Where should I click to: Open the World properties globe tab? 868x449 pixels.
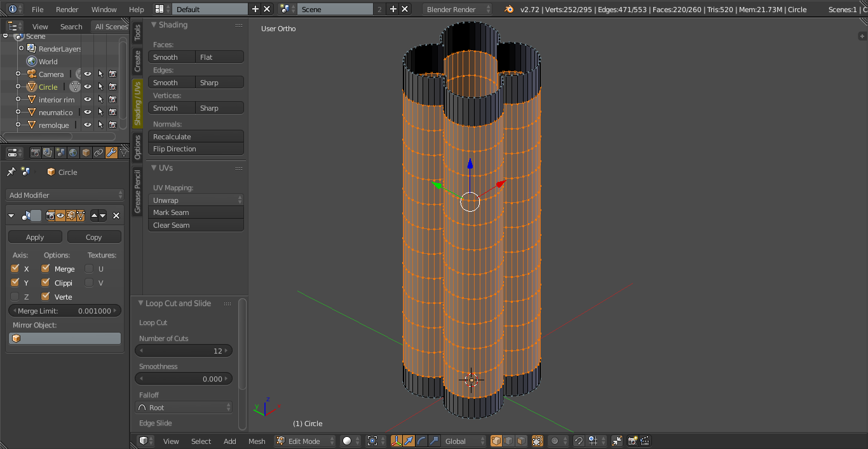click(73, 153)
